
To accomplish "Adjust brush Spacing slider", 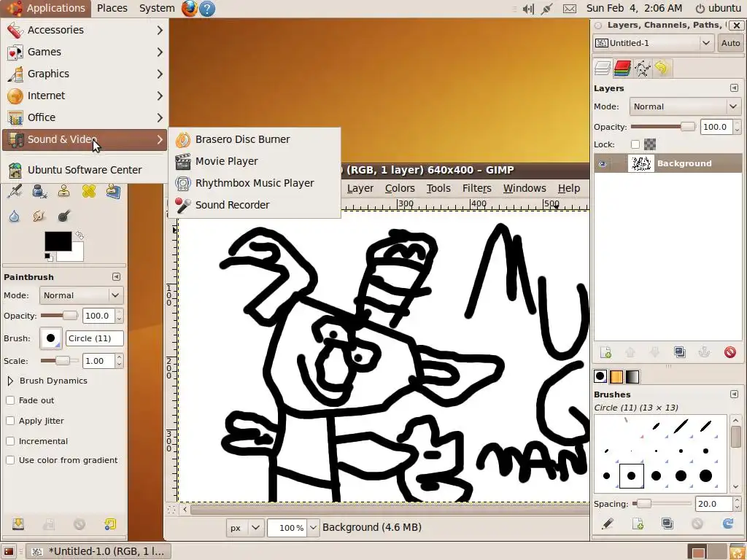I will 662,503.
